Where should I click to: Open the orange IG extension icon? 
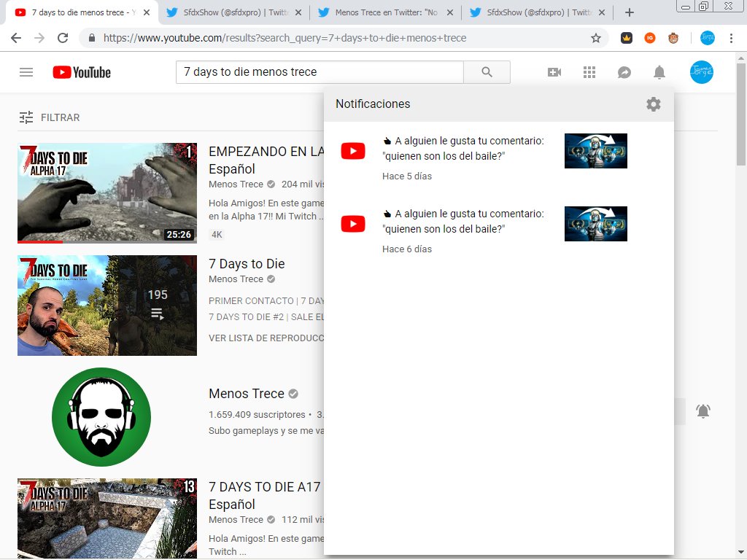tap(650, 38)
